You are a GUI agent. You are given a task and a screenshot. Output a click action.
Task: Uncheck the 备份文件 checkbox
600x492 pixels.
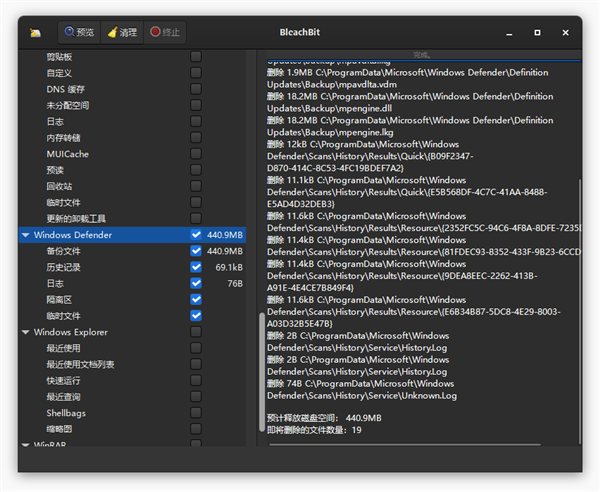pyautogui.click(x=196, y=251)
